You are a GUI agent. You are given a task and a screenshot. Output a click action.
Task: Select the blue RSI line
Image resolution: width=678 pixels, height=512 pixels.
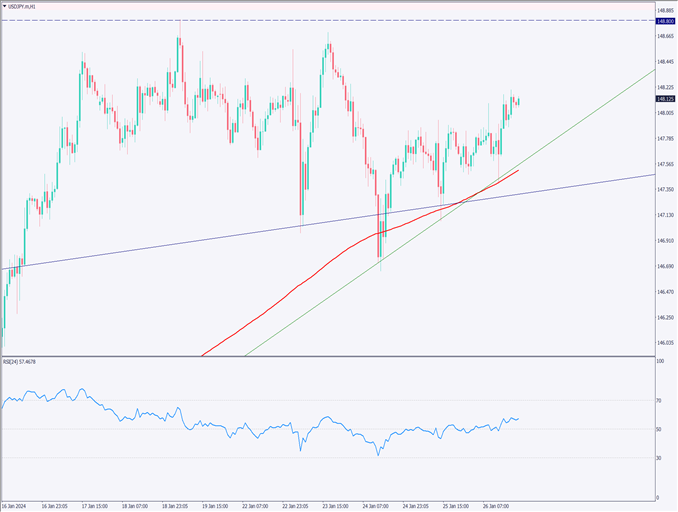coord(100,404)
